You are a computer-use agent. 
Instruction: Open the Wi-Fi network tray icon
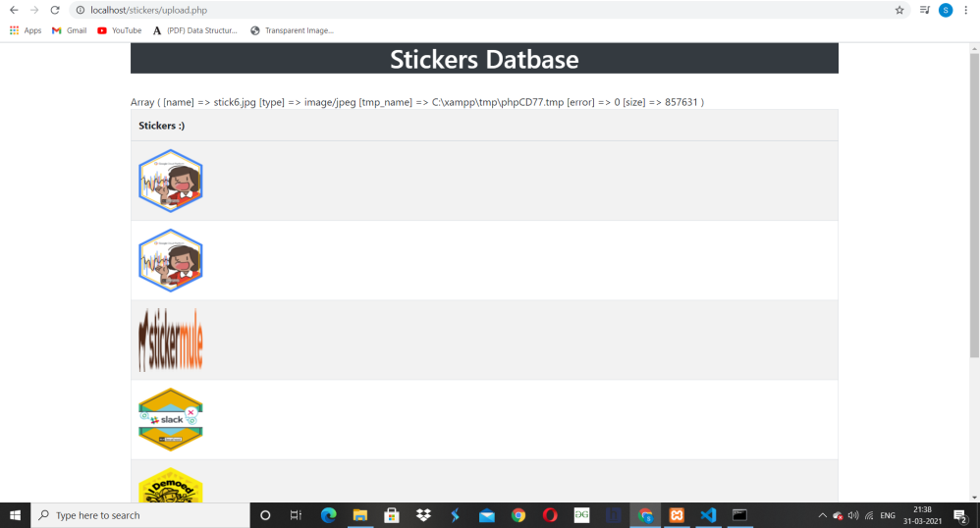(869, 515)
